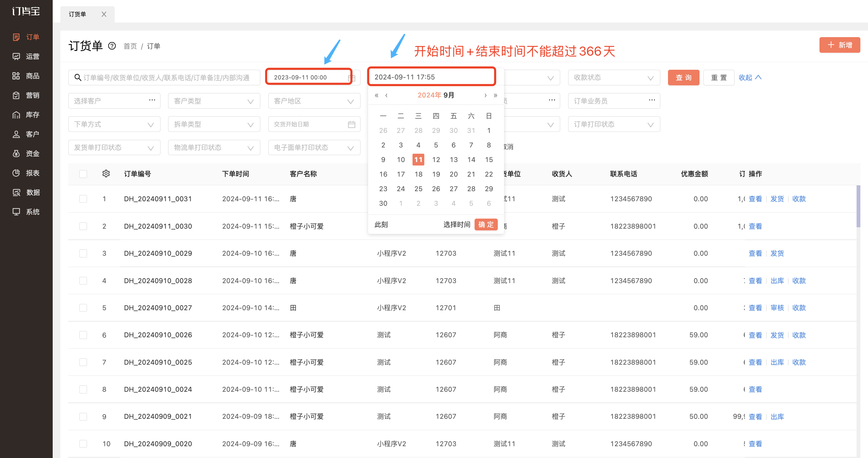The width and height of the screenshot is (868, 458).
Task: Expand the 客户类型 dropdown
Action: click(x=214, y=101)
